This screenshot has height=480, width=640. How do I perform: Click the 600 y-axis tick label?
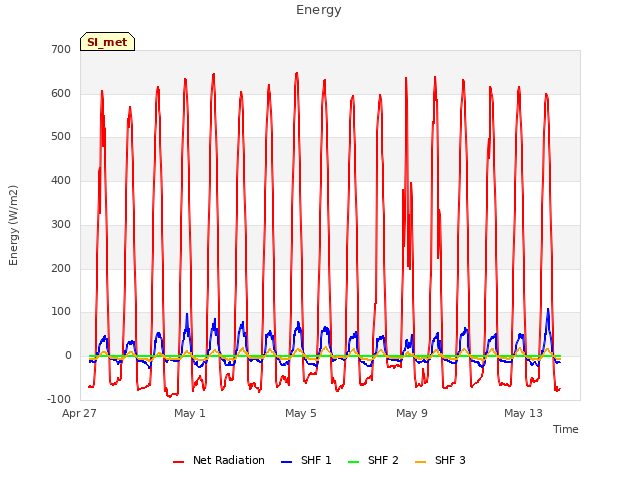pyautogui.click(x=61, y=93)
